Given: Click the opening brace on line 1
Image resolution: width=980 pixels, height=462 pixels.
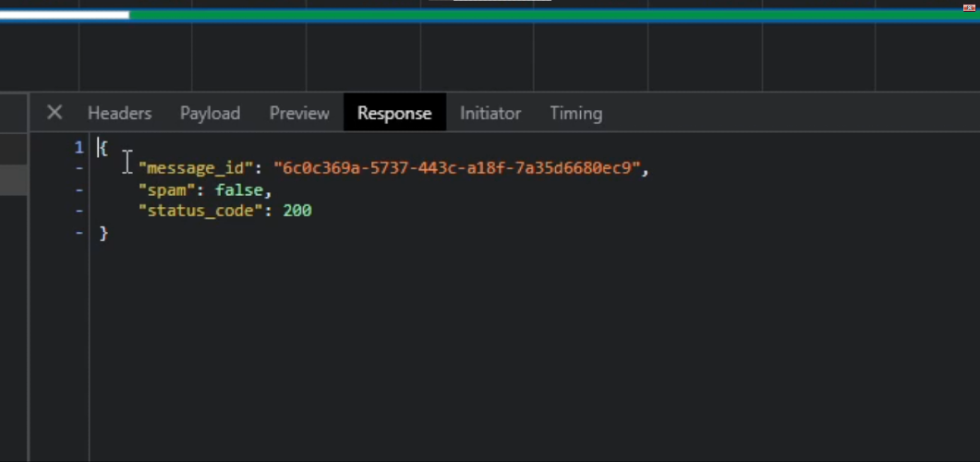Looking at the screenshot, I should (103, 148).
